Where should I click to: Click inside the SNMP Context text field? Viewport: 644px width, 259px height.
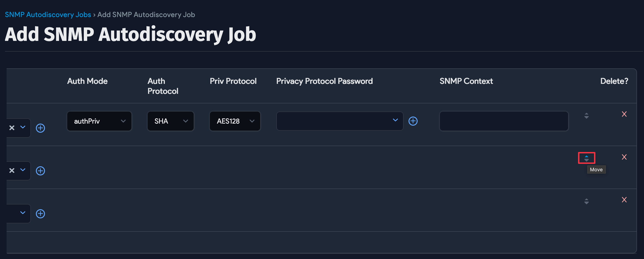coord(504,121)
